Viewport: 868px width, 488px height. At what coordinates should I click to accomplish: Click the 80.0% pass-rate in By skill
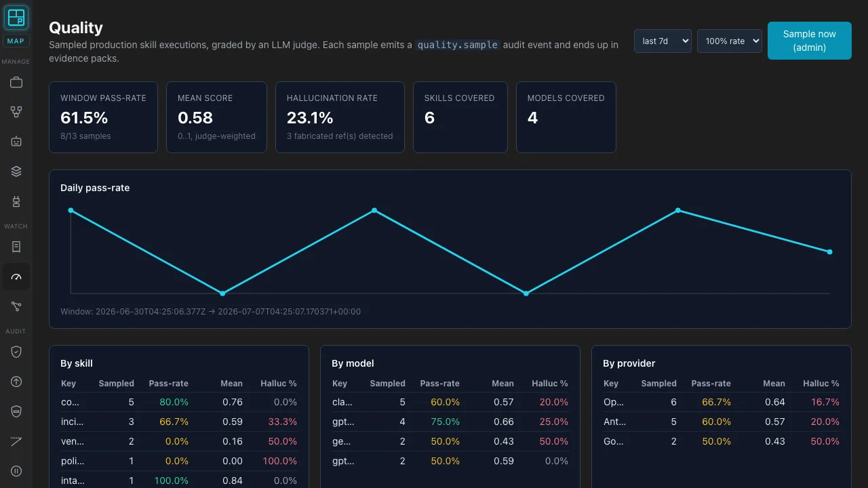pyautogui.click(x=174, y=402)
